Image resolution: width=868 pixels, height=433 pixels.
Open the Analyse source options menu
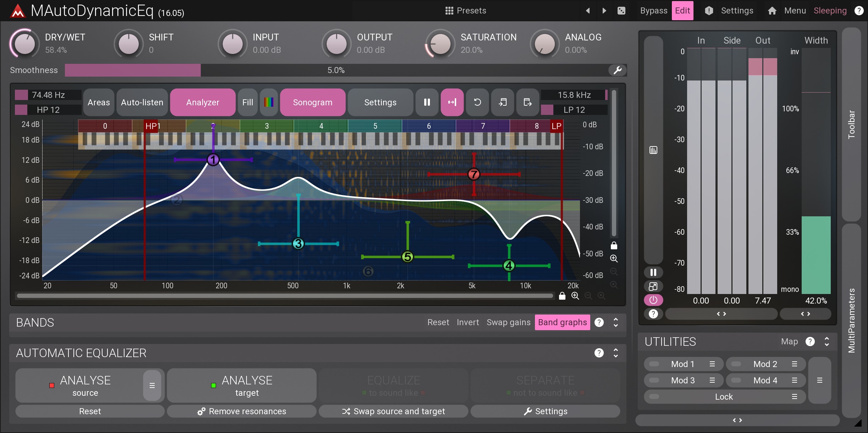(152, 385)
